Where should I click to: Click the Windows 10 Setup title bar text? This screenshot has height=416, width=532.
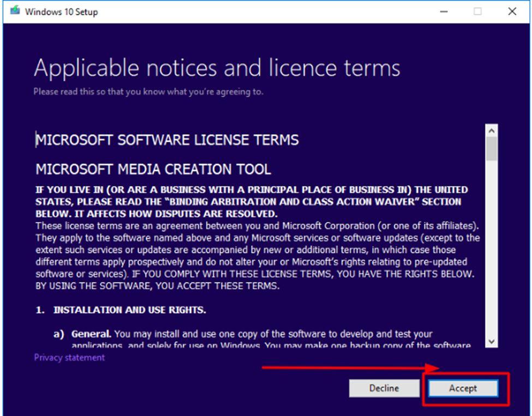point(61,11)
